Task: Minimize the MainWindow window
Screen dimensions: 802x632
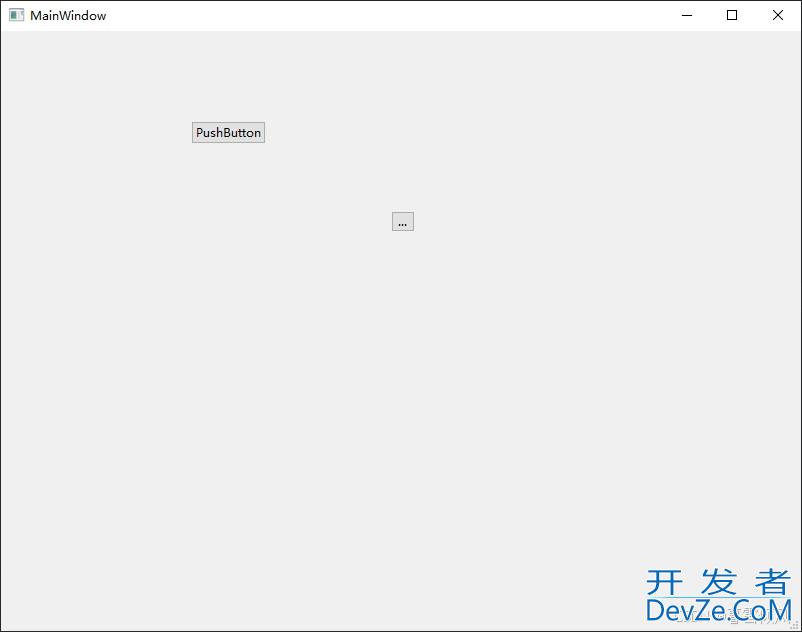Action: point(687,15)
